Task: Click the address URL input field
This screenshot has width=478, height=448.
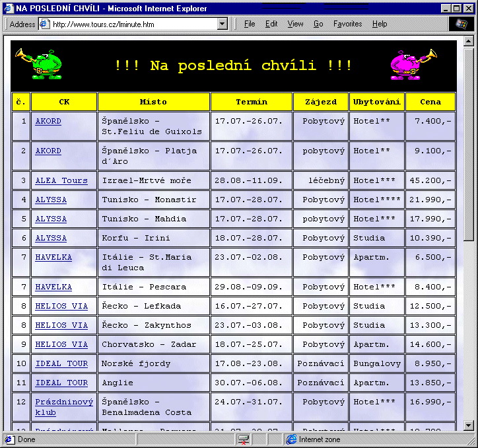Action: pos(133,24)
